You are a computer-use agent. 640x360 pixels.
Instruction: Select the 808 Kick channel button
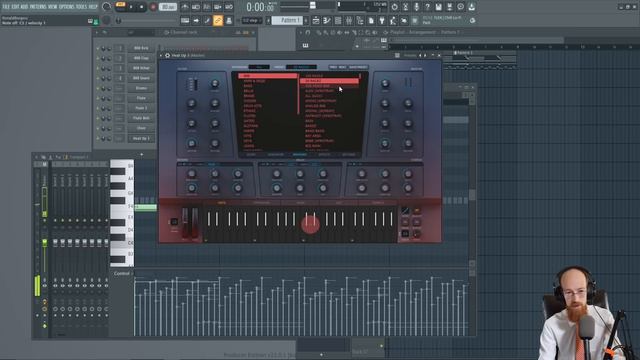coord(141,48)
